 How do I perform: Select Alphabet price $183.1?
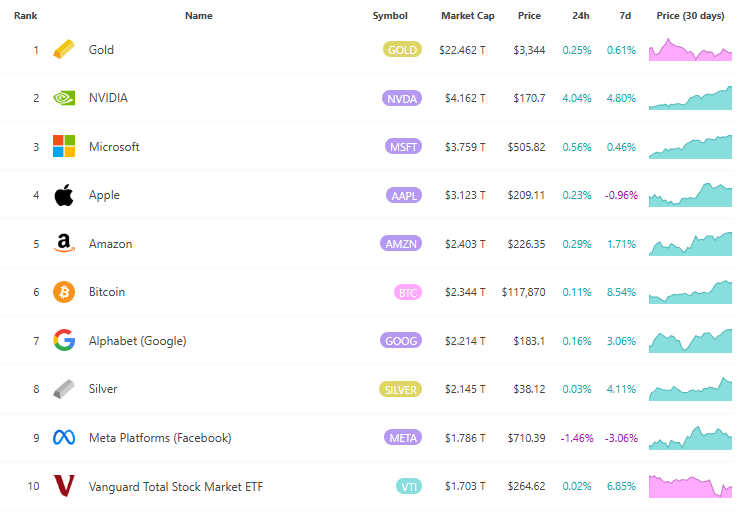(x=529, y=341)
